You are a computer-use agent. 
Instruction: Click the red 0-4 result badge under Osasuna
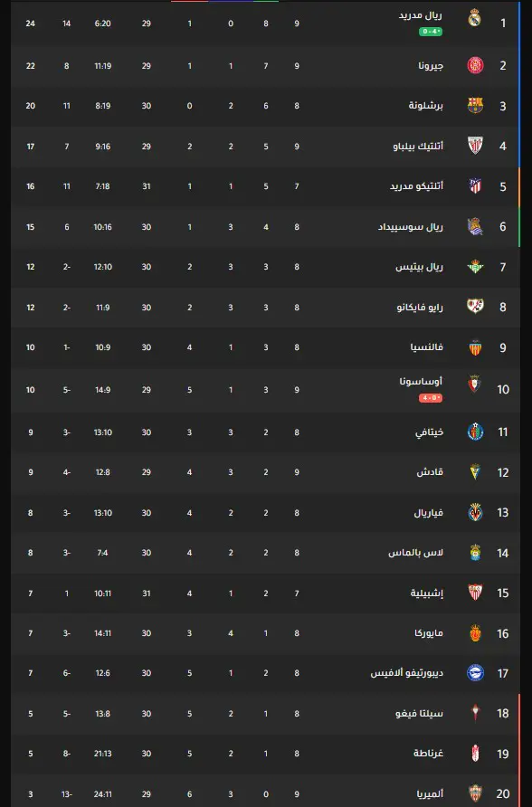tap(431, 398)
